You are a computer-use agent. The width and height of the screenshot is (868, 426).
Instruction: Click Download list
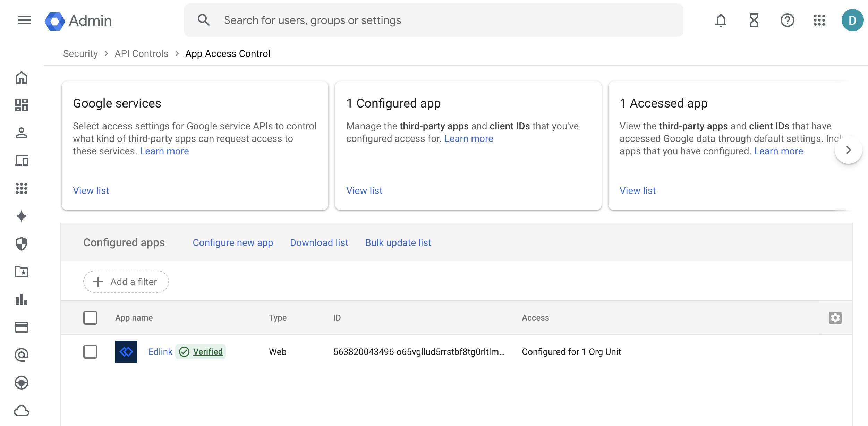(319, 242)
